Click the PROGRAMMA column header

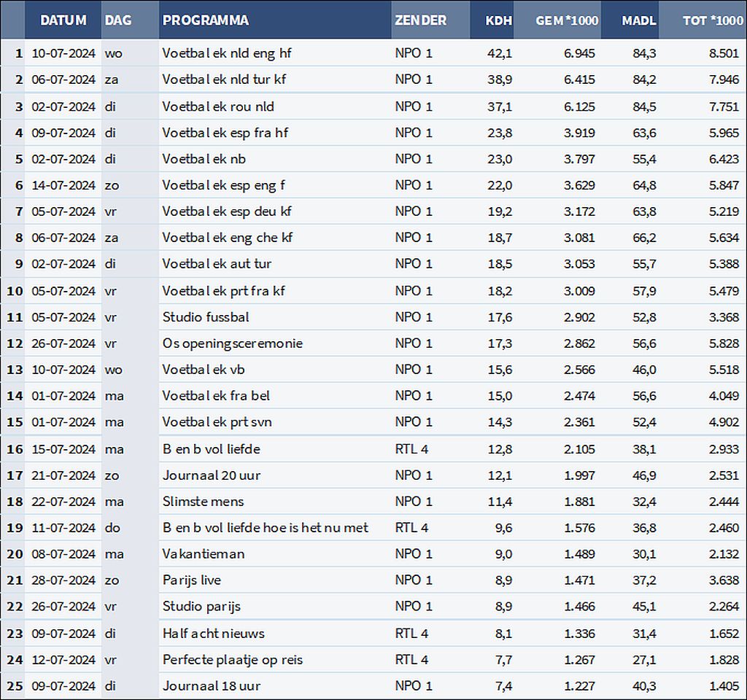click(275, 20)
